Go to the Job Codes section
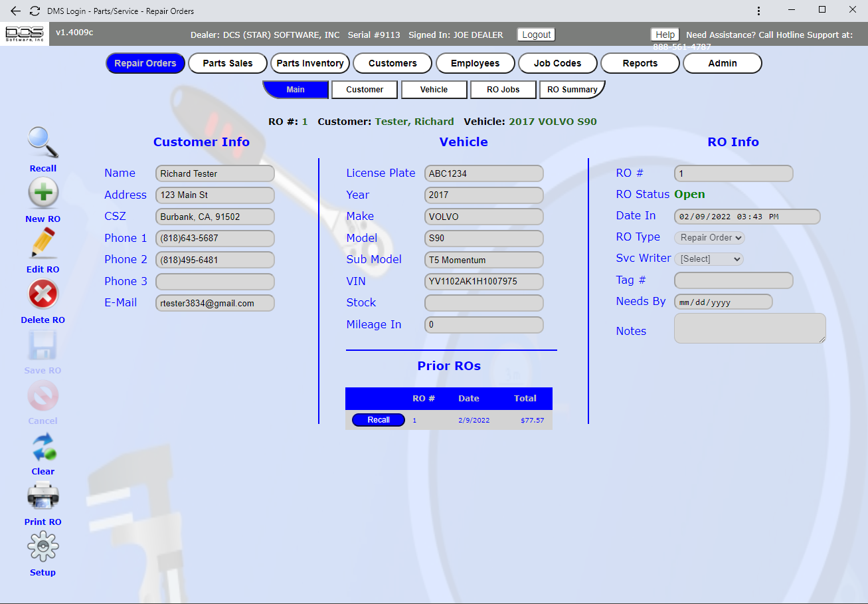Image resolution: width=868 pixels, height=604 pixels. 558,63
